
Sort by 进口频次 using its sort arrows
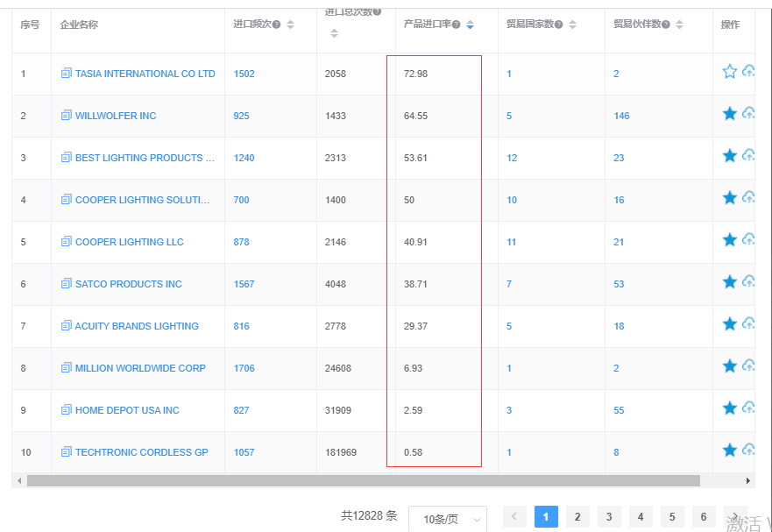coord(290,25)
